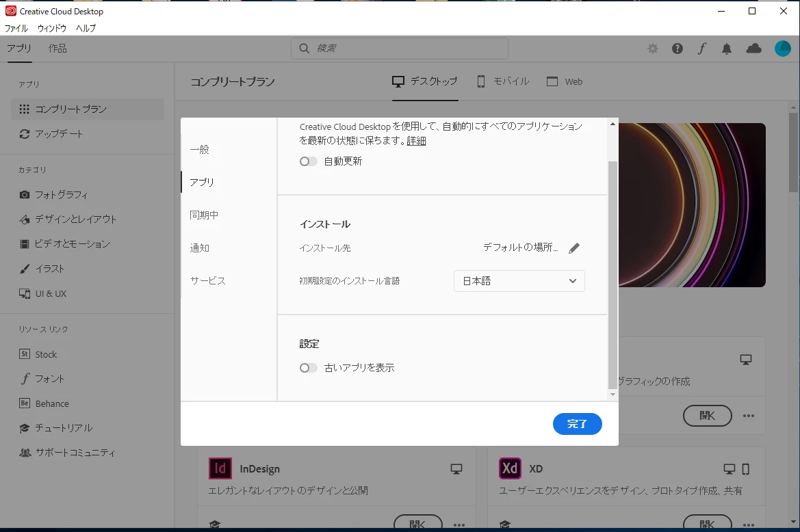Select the フォトグラフィ category

pos(53,195)
